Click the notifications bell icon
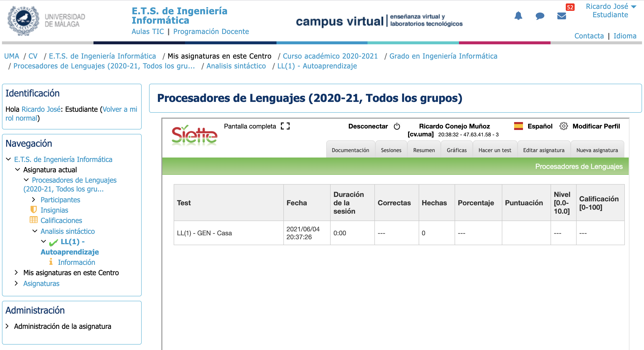 (518, 16)
